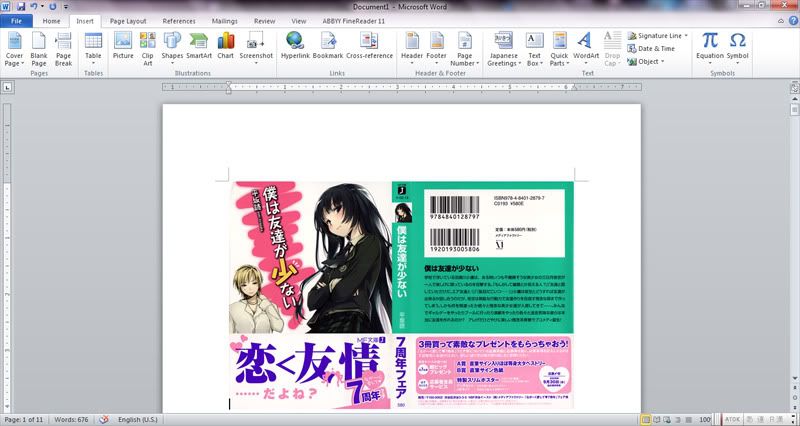Insert a Blank Page
Screen dimensions: 800x426
click(39, 49)
